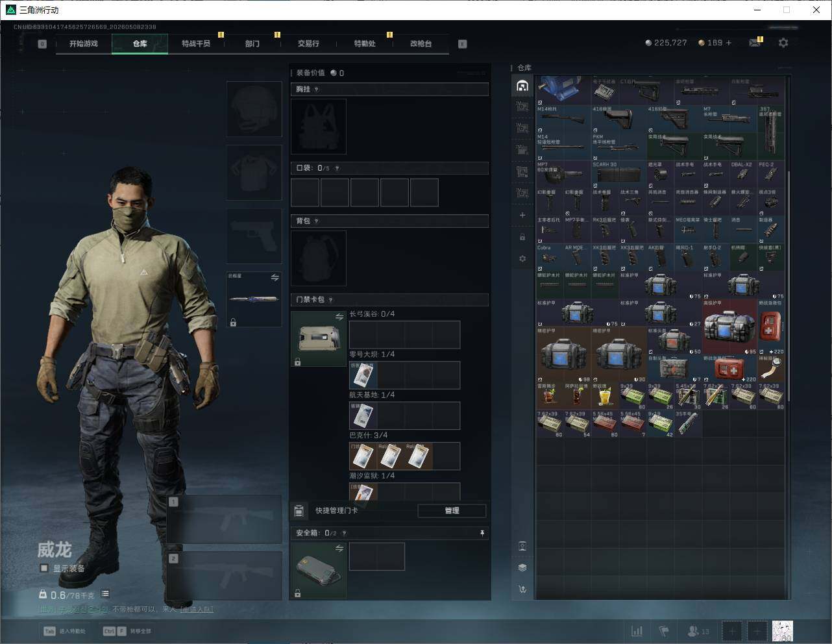832x644 pixels.
Task: Go to the 交易行 tab
Action: [308, 43]
